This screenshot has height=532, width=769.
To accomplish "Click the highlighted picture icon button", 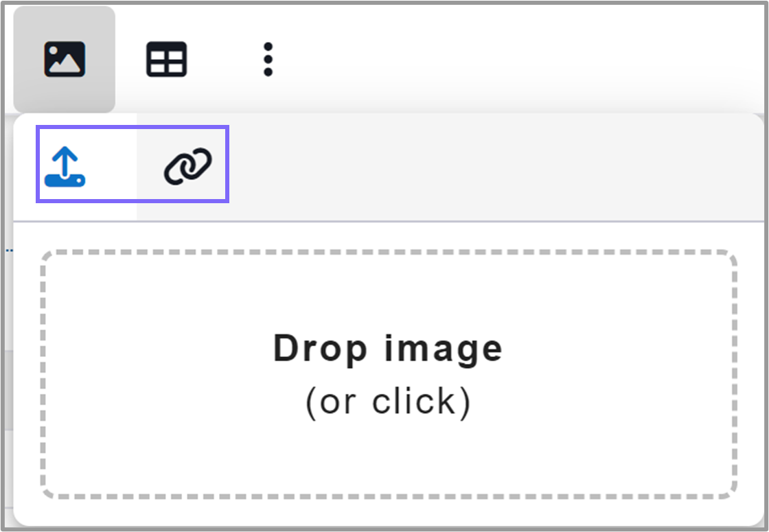I will (65, 59).
